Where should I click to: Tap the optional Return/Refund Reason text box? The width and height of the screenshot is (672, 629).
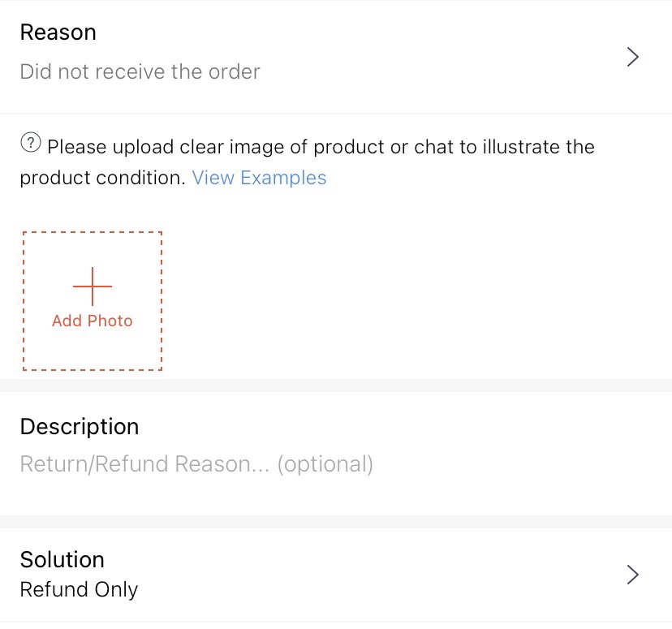point(196,463)
